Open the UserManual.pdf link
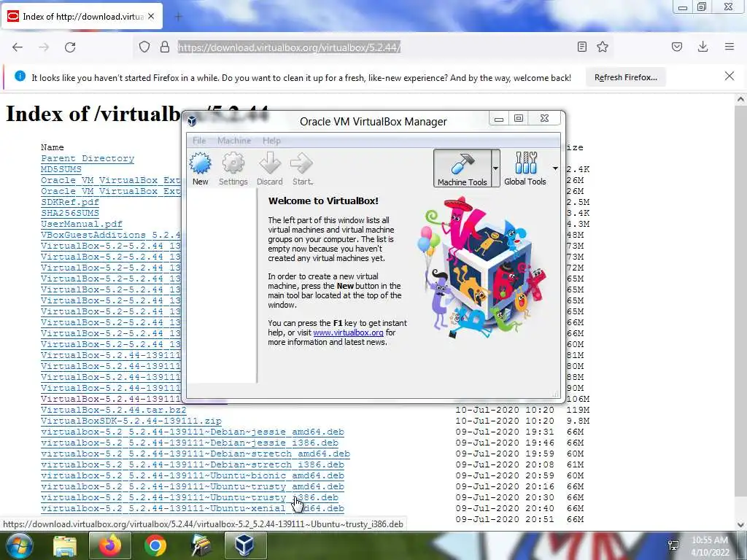 82,225
